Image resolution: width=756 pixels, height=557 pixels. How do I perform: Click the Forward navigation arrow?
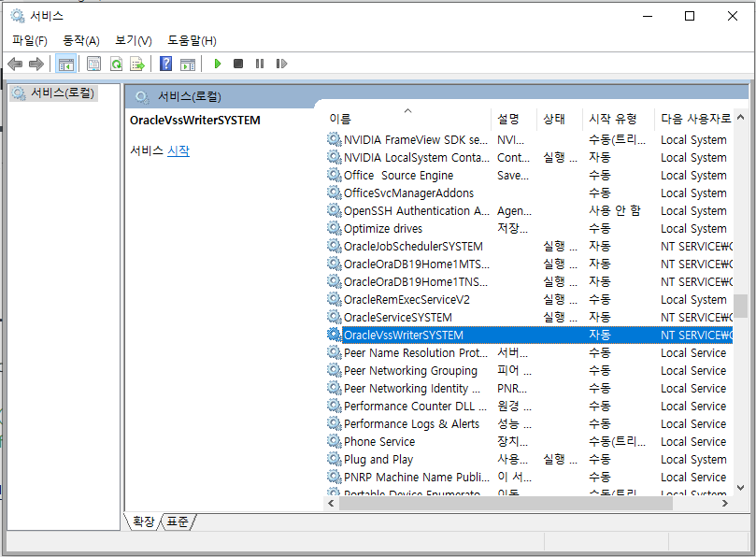tap(36, 63)
